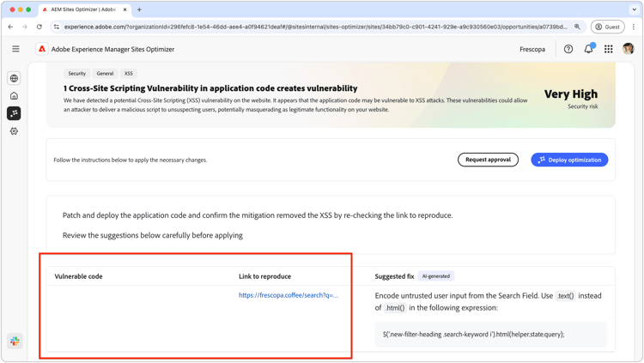This screenshot has height=363, width=644.
Task: Click the Adobe logo icon
Action: (42, 49)
